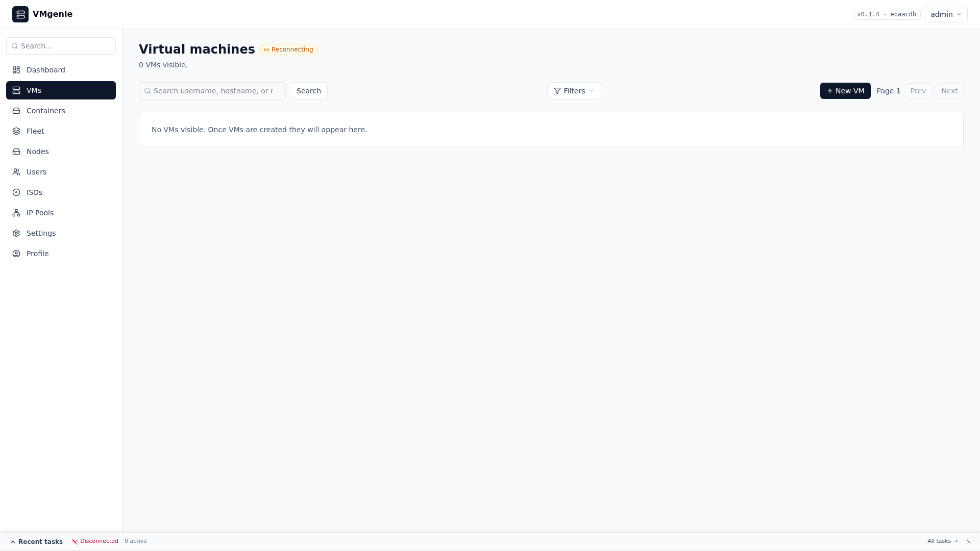Click the ISOs disc icon

click(x=16, y=192)
